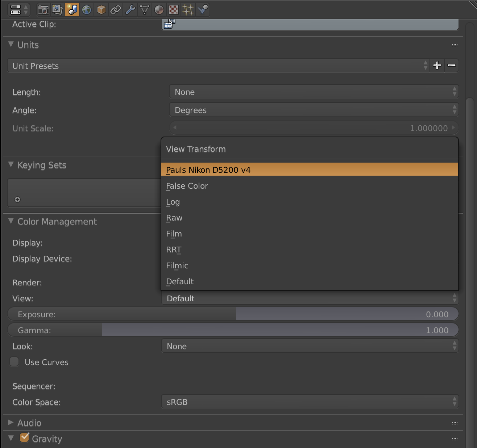
Task: Open the Physics properties tab
Action: 203,10
